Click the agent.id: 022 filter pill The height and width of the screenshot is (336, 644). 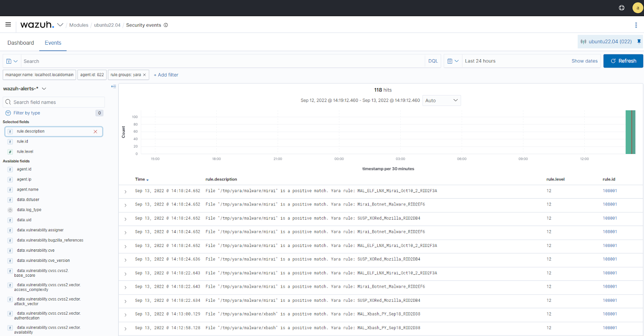tap(92, 75)
